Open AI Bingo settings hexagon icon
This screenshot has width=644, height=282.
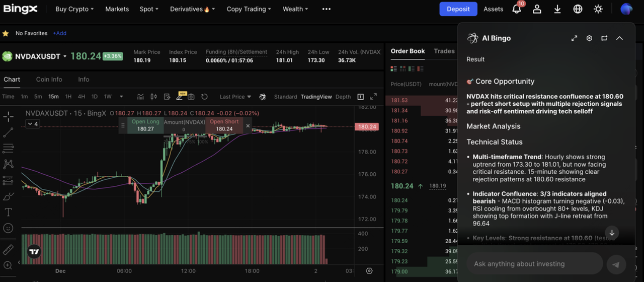tap(589, 38)
